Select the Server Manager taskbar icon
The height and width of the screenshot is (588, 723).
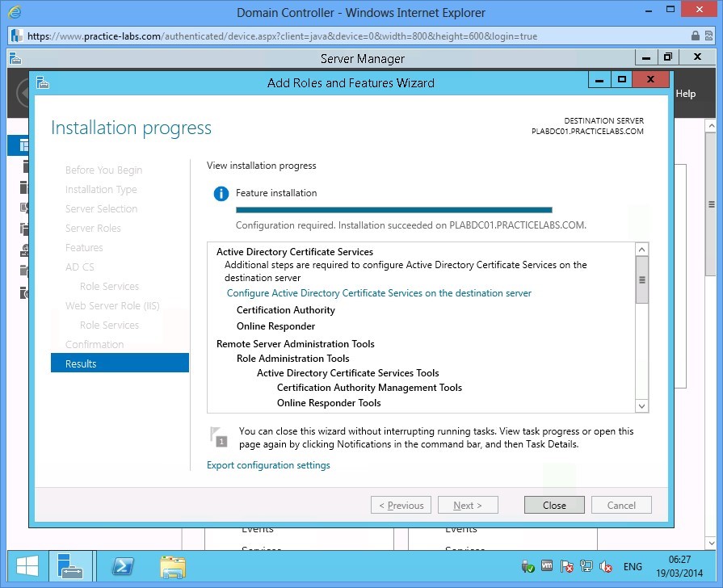[x=71, y=566]
